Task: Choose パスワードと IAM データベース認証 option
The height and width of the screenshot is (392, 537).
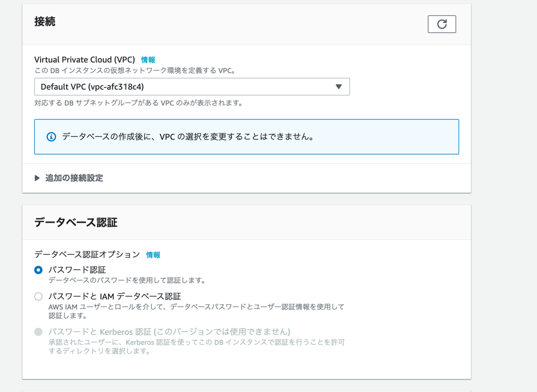Action: click(x=38, y=296)
